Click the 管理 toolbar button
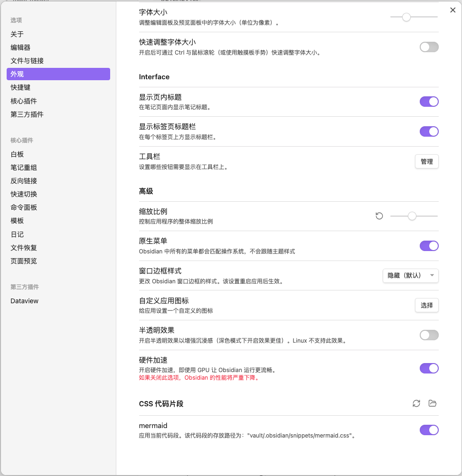This screenshot has width=462, height=476. click(x=426, y=161)
